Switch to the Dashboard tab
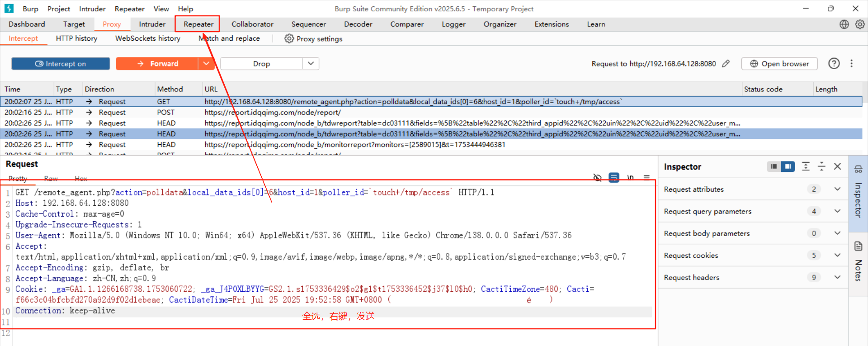The height and width of the screenshot is (346, 868). coord(27,24)
